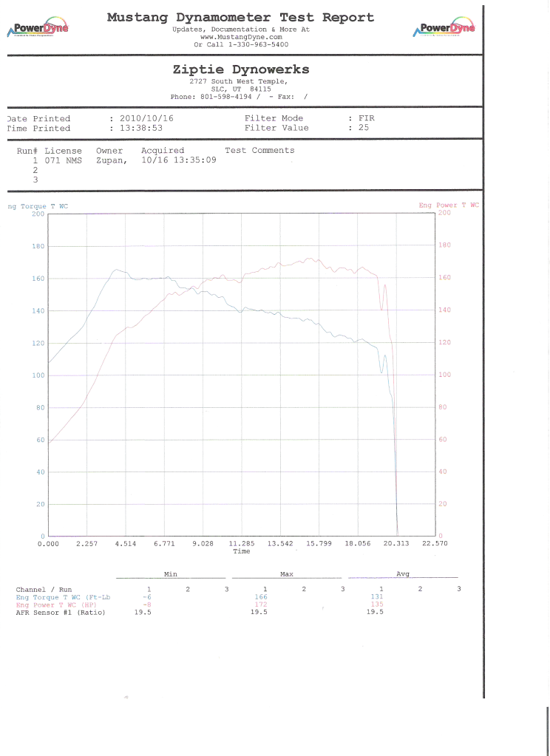The height and width of the screenshot is (756, 550).
Task: Click the '60' label on right power axis
Action: (x=442, y=439)
